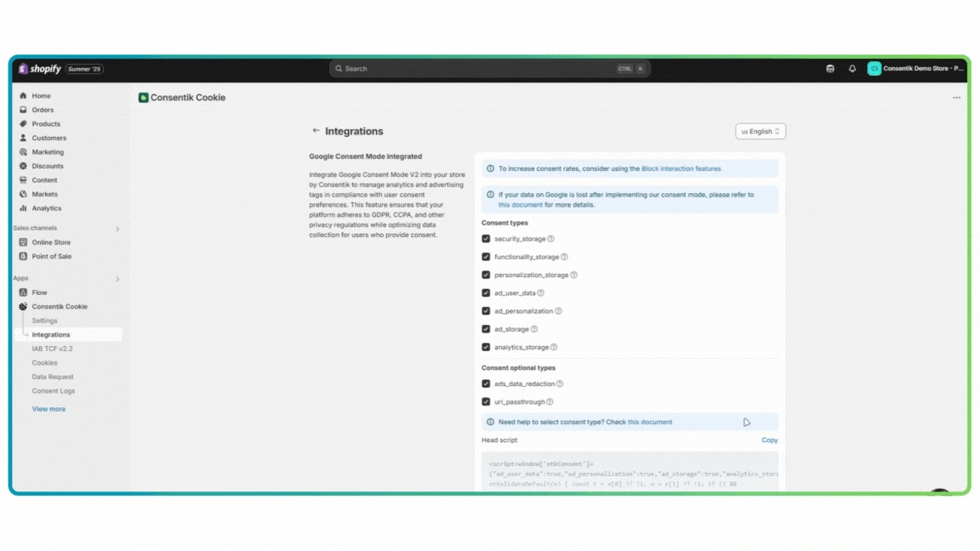980x551 pixels.
Task: Uncheck the functionality_storage checkbox
Action: coord(486,257)
